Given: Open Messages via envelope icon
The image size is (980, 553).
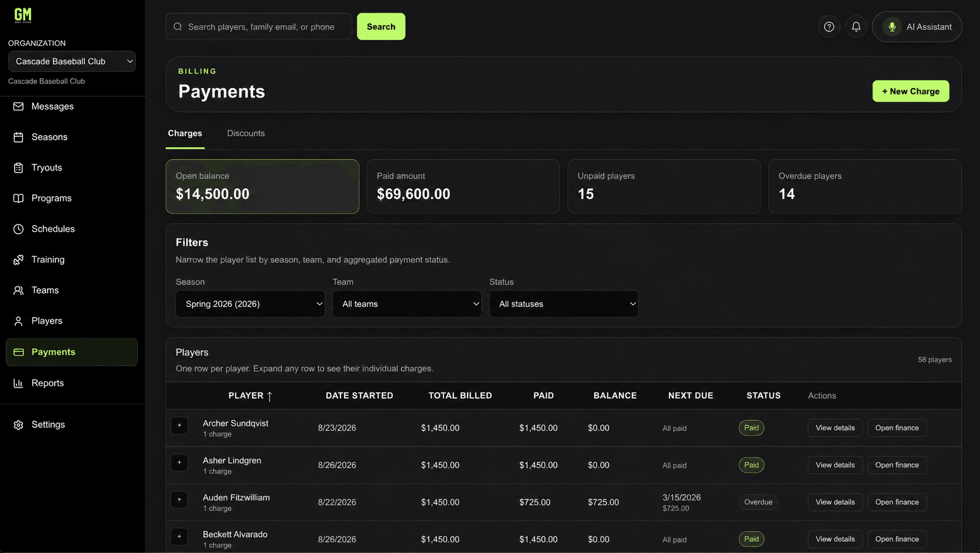Looking at the screenshot, I should pos(19,106).
